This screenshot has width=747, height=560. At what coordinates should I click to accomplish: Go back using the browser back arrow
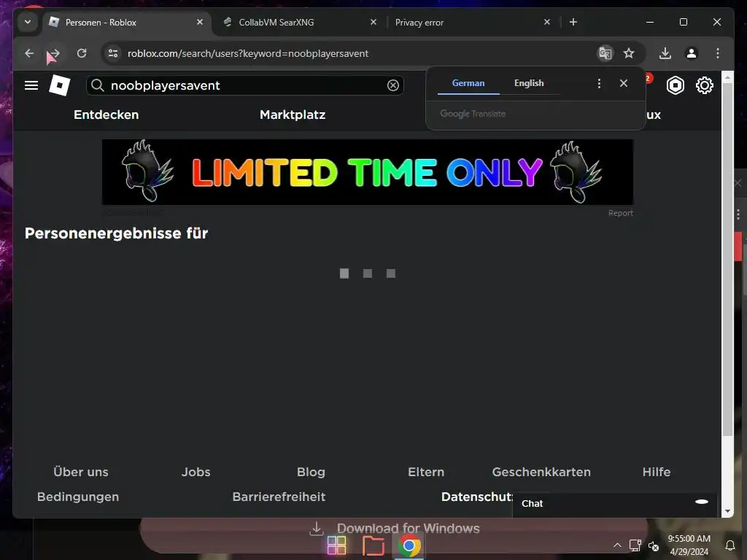click(x=29, y=53)
